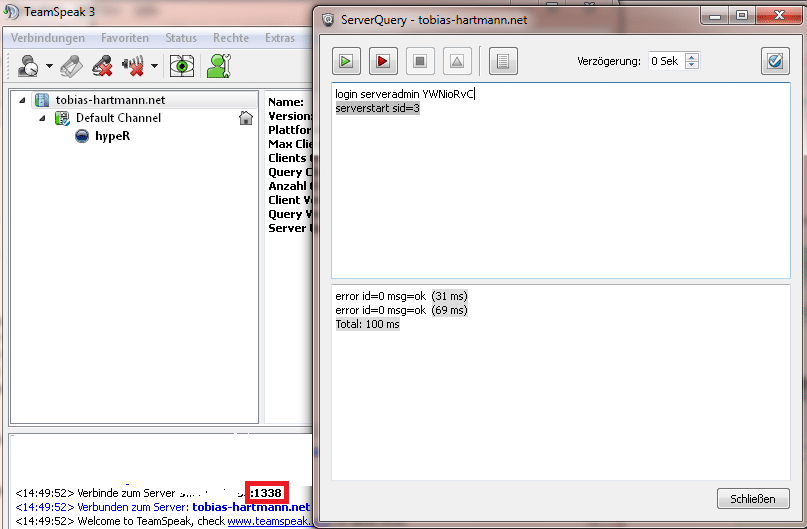Collapse the Default Channel tree node

[42, 118]
